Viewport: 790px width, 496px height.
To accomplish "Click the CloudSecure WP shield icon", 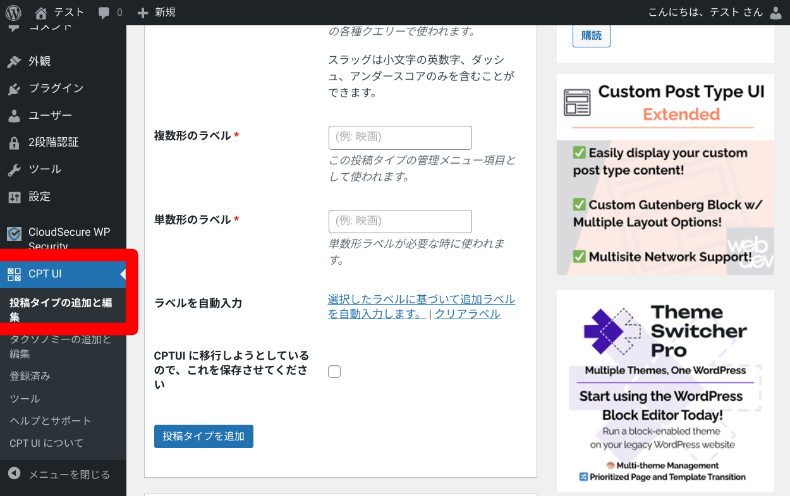I will 14,233.
